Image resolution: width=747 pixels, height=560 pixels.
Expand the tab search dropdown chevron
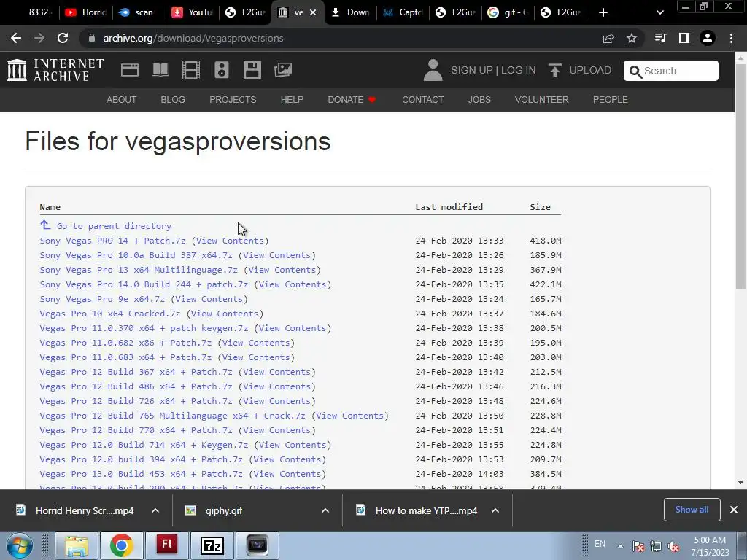point(659,12)
